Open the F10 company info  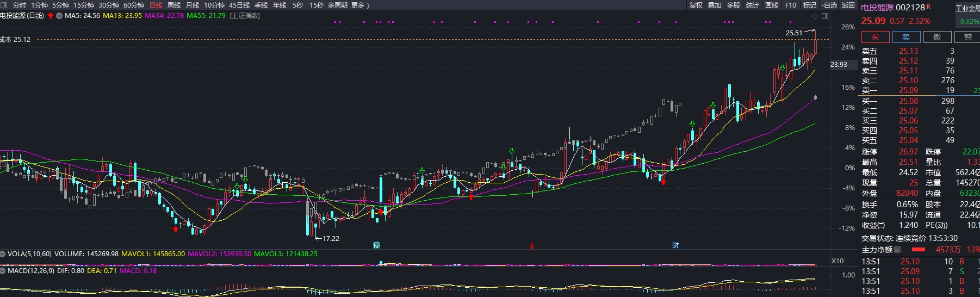tap(791, 5)
